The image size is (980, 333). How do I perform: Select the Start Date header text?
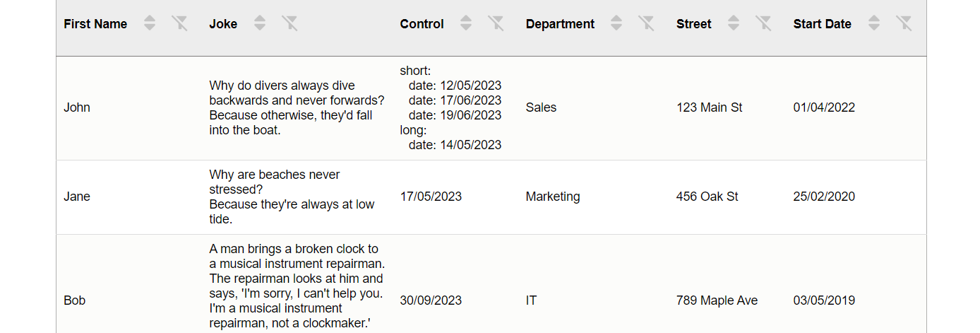[x=822, y=24]
